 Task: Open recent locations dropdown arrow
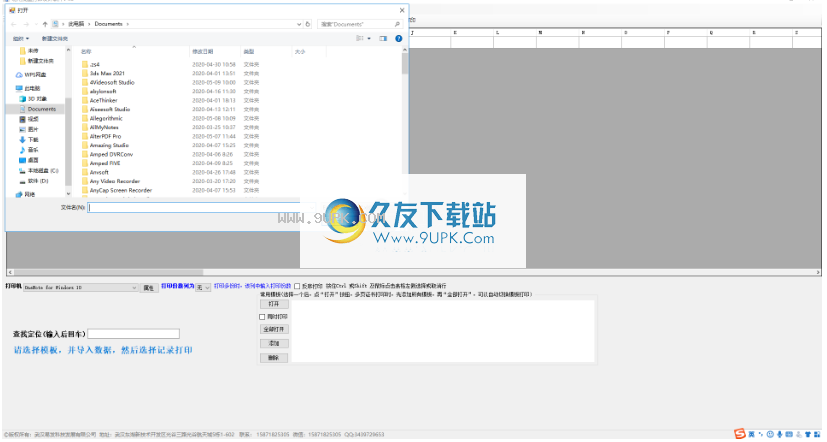pyautogui.click(x=35, y=24)
